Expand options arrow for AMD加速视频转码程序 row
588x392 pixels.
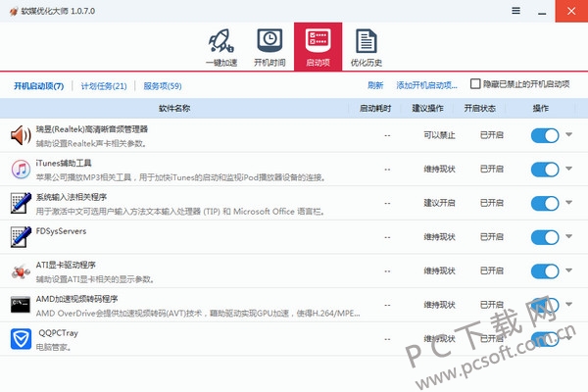pos(568,304)
